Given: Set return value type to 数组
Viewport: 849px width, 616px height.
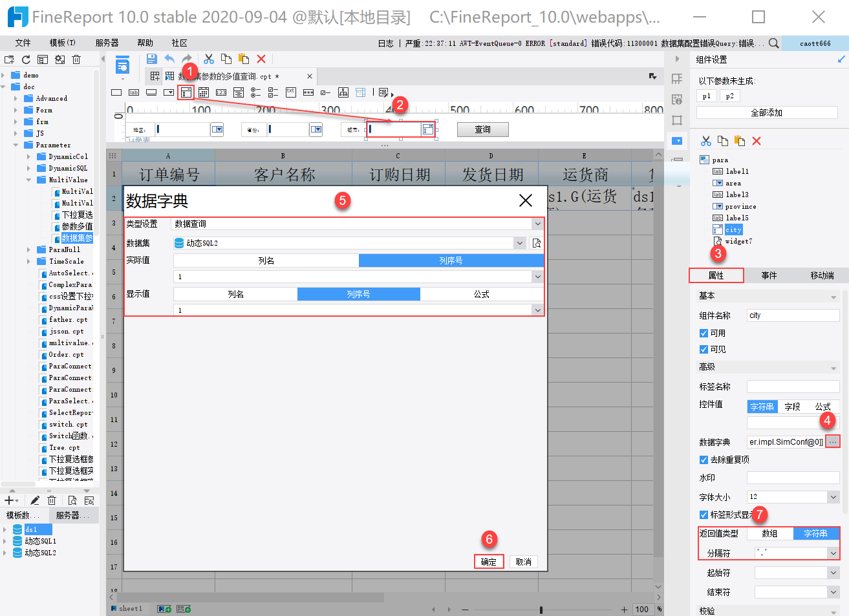Looking at the screenshot, I should [769, 533].
